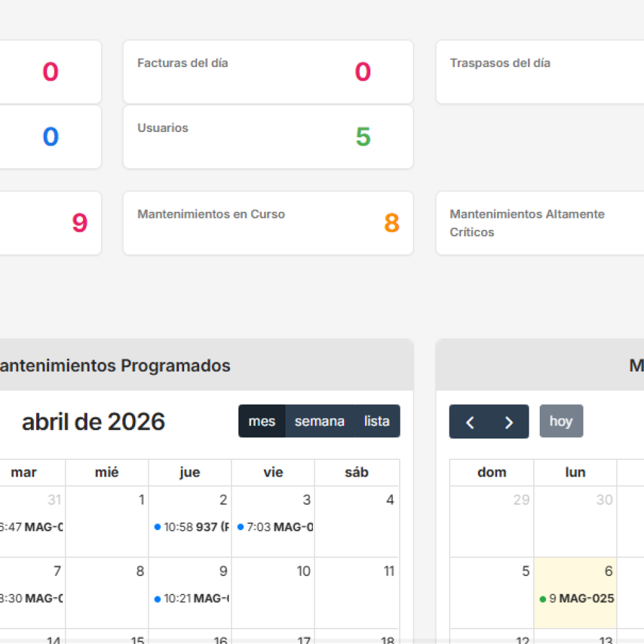Open the Usuarios card
This screenshot has height=644, width=644.
click(x=268, y=137)
